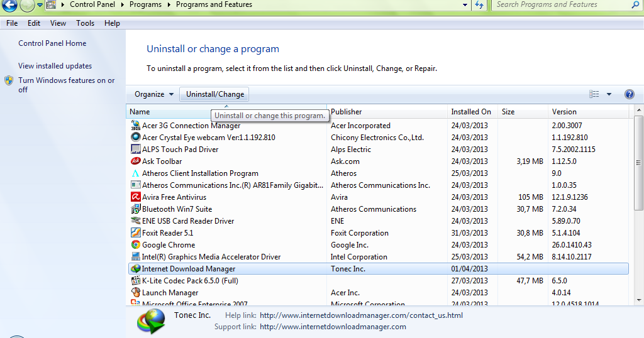Expand the Programs breadcrumb arrow

169,5
